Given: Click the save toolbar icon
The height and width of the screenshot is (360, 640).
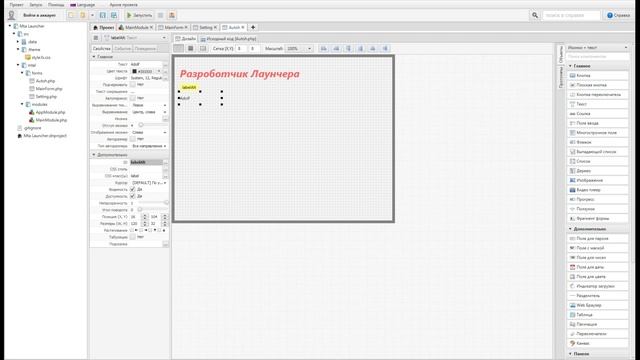Looking at the screenshot, I should pos(102,15).
